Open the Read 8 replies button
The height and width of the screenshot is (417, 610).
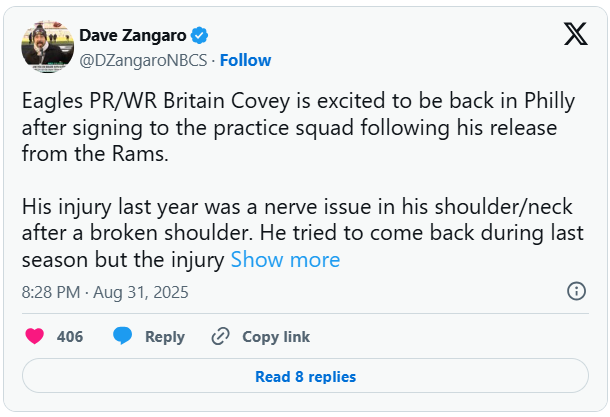(x=305, y=376)
